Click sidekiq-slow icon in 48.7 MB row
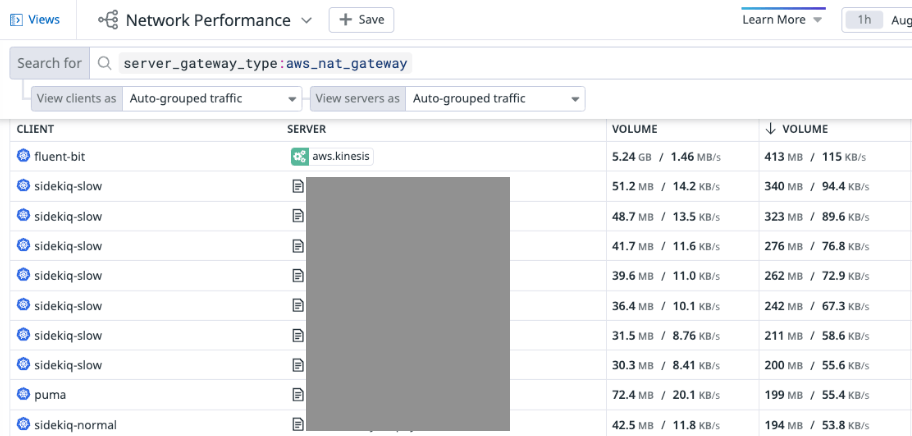The image size is (912, 436). tap(23, 216)
